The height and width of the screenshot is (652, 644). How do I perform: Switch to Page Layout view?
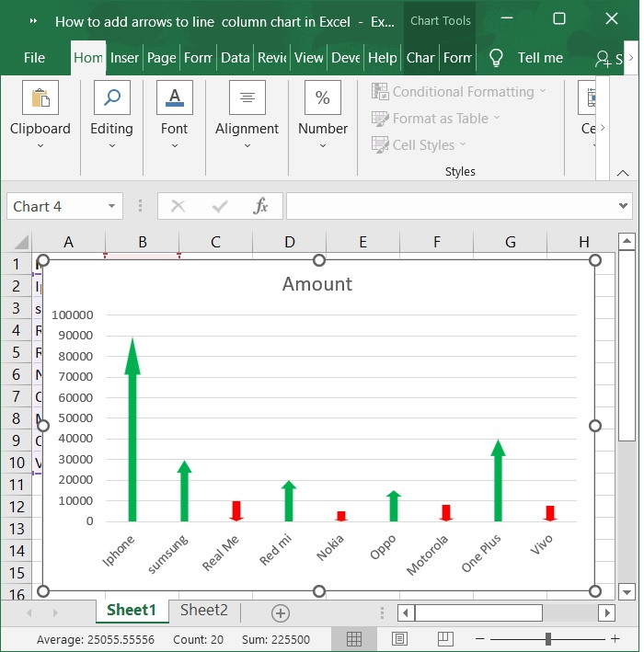click(399, 639)
